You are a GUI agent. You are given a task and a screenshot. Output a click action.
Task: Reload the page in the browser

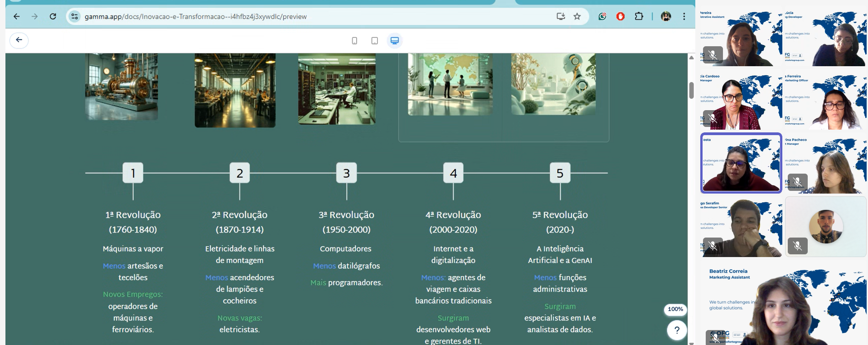[53, 17]
